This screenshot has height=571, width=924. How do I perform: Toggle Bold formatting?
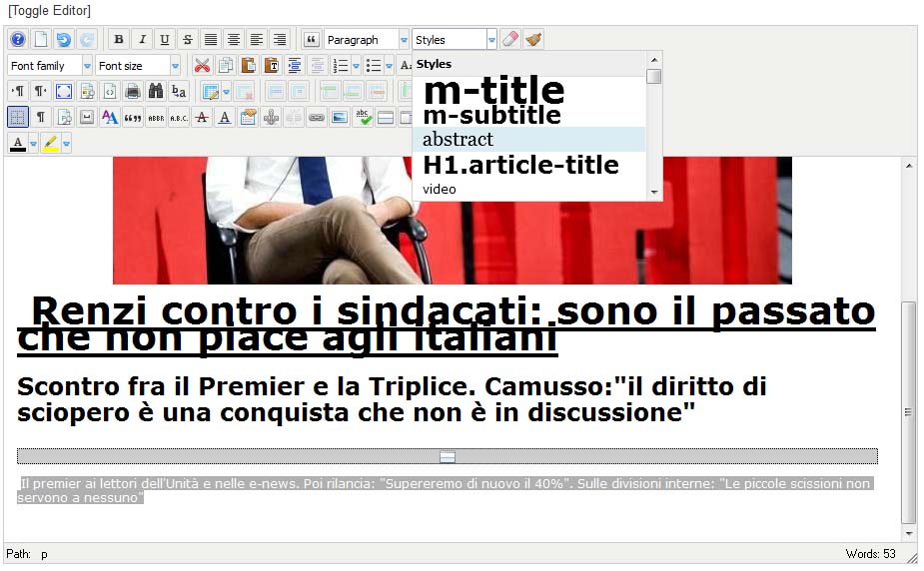[x=119, y=40]
